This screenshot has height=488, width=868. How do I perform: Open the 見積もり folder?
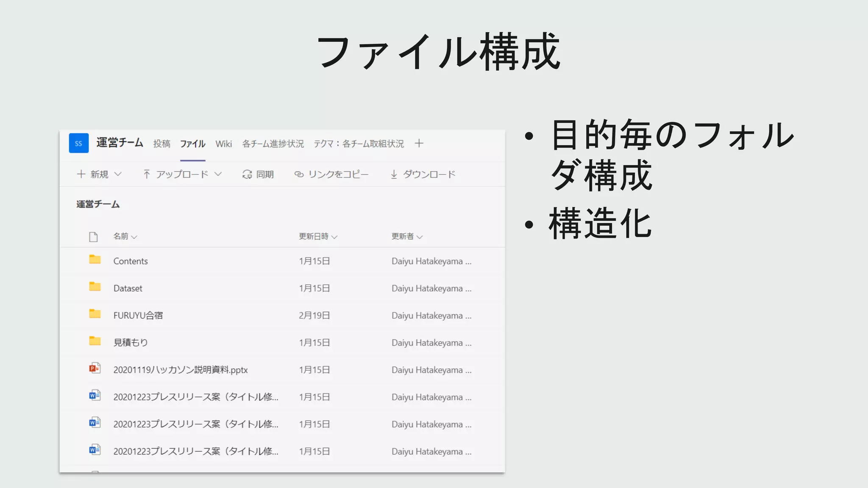pos(131,342)
